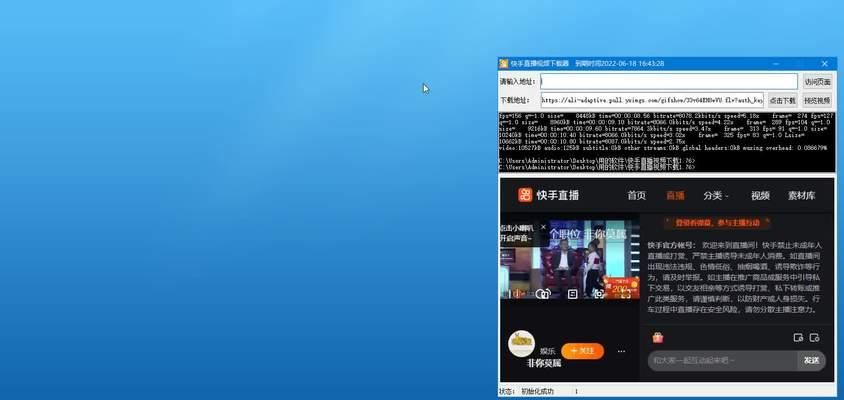Open the 视频 video tab
This screenshot has width=844, height=400.
(760, 195)
